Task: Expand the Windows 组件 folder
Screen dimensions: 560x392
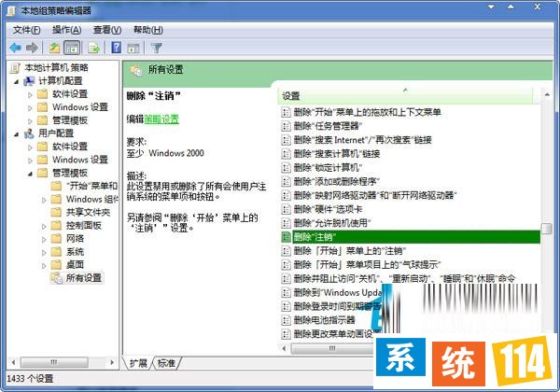Action: point(44,200)
